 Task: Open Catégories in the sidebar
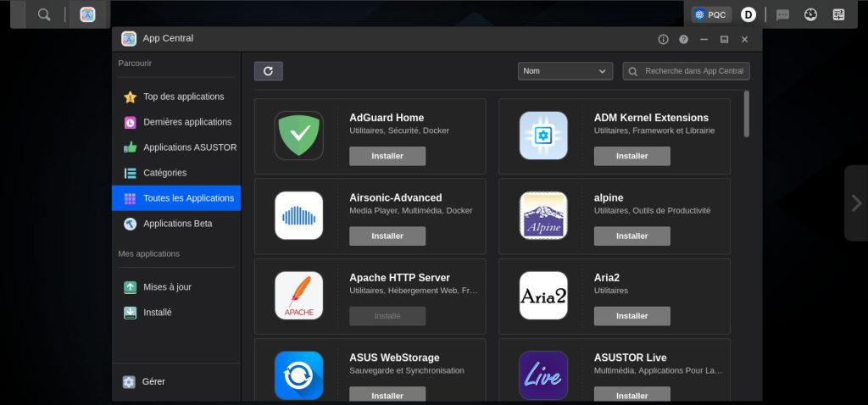tap(176, 173)
